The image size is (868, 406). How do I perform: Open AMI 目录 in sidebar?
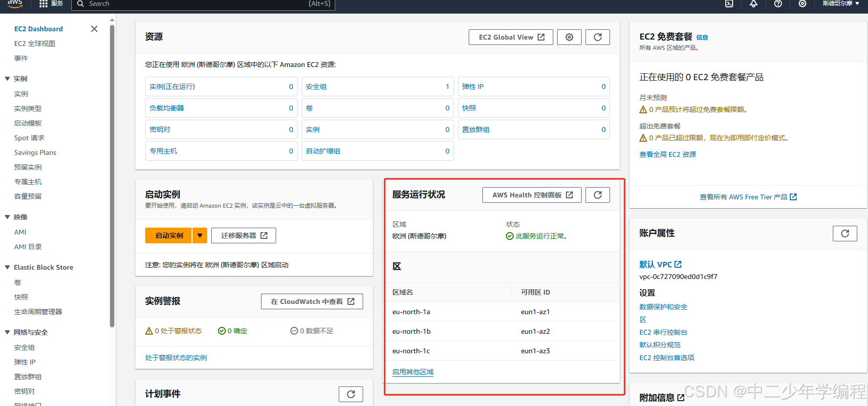click(28, 247)
